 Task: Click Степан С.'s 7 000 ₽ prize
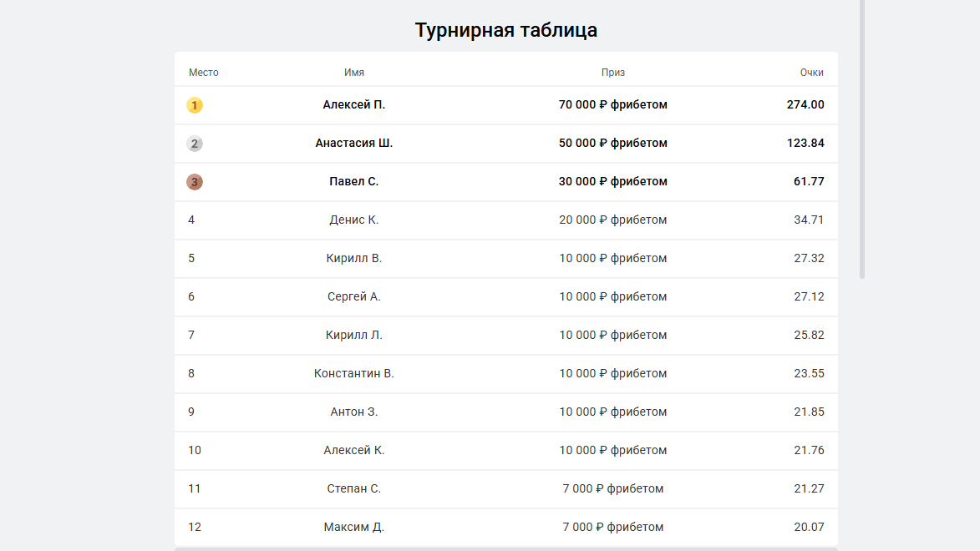point(613,489)
